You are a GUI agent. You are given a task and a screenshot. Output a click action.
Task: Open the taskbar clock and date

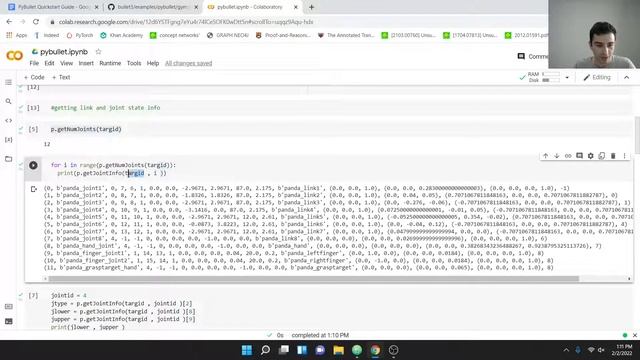click(x=622, y=350)
